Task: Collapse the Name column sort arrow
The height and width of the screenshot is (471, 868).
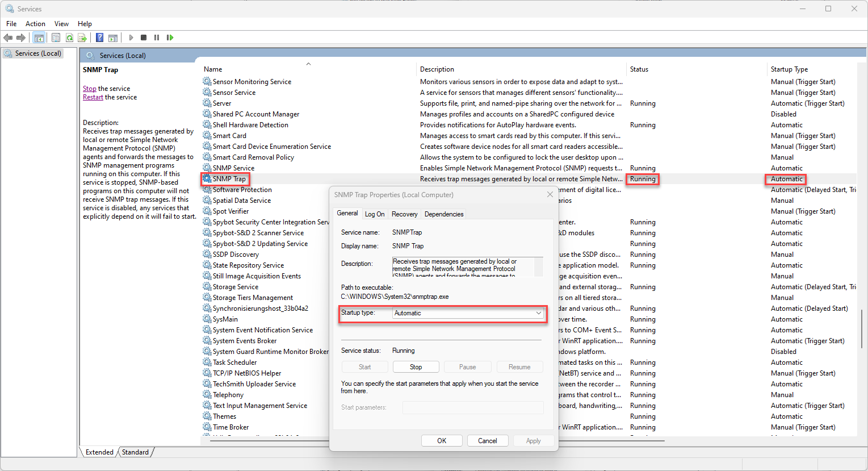Action: tap(308, 64)
